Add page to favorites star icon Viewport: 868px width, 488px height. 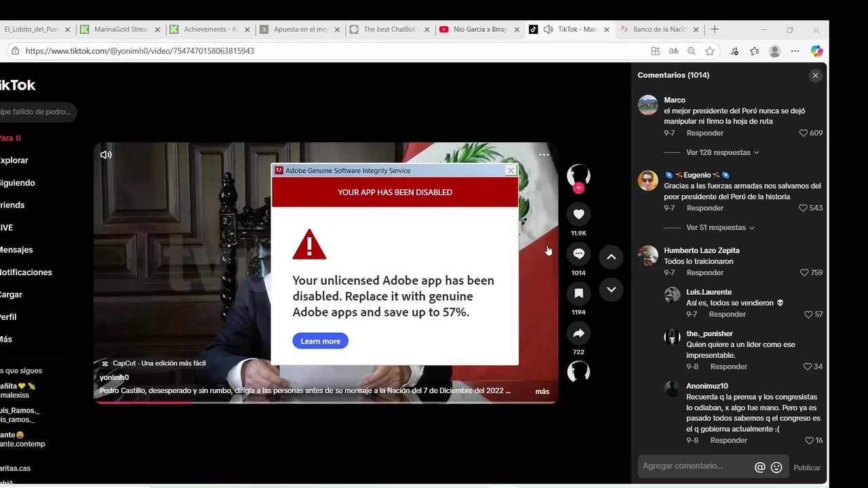coord(709,51)
